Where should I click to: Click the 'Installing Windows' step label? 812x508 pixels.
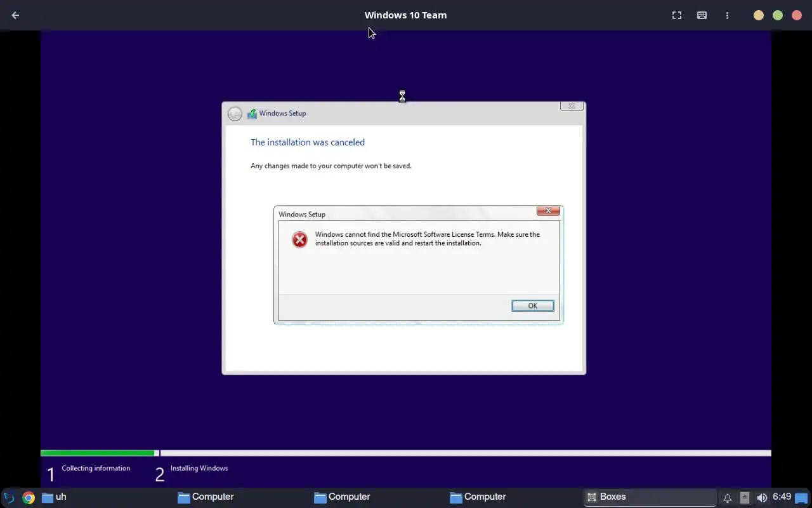point(199,468)
